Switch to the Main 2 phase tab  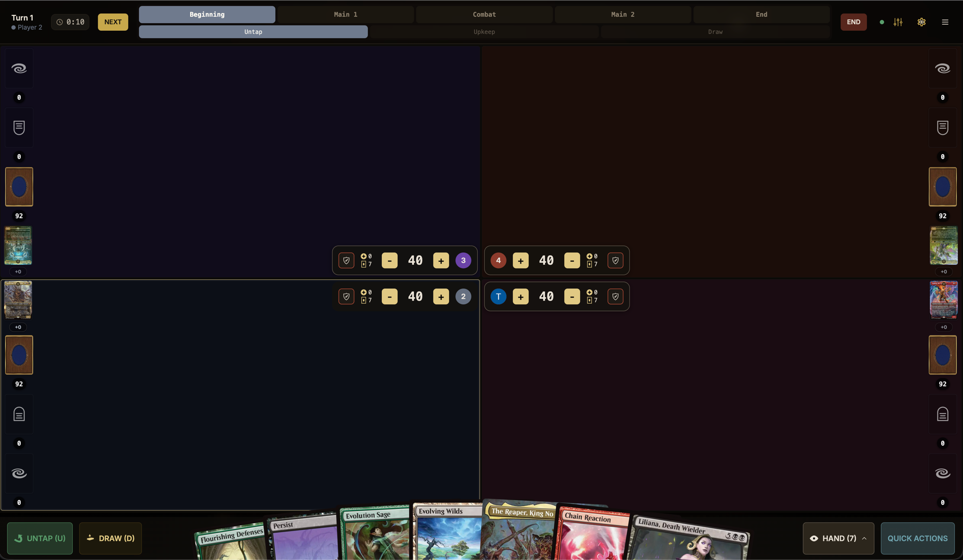[623, 14]
